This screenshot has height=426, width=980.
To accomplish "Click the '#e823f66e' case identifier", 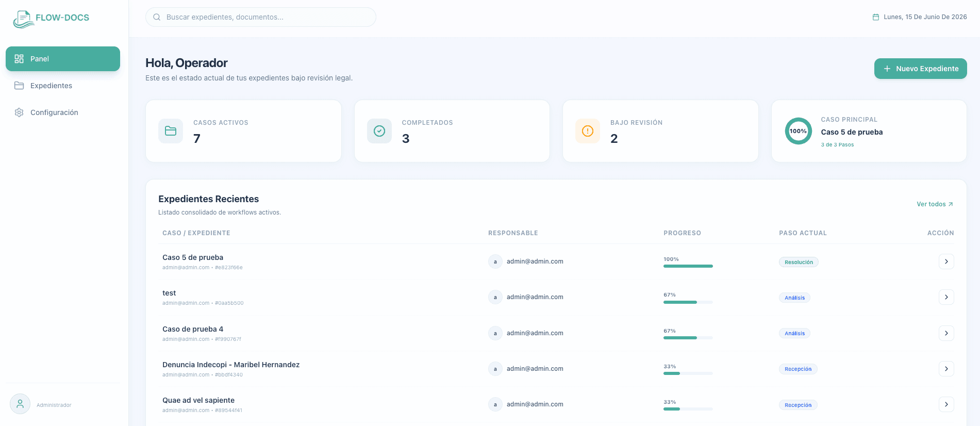I will 229,268.
